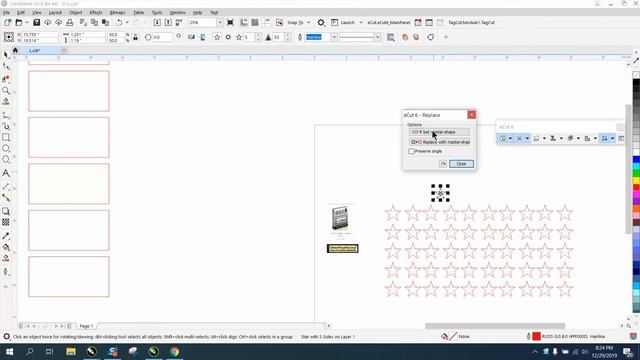Open the outline width dropdown

[x=334, y=37]
